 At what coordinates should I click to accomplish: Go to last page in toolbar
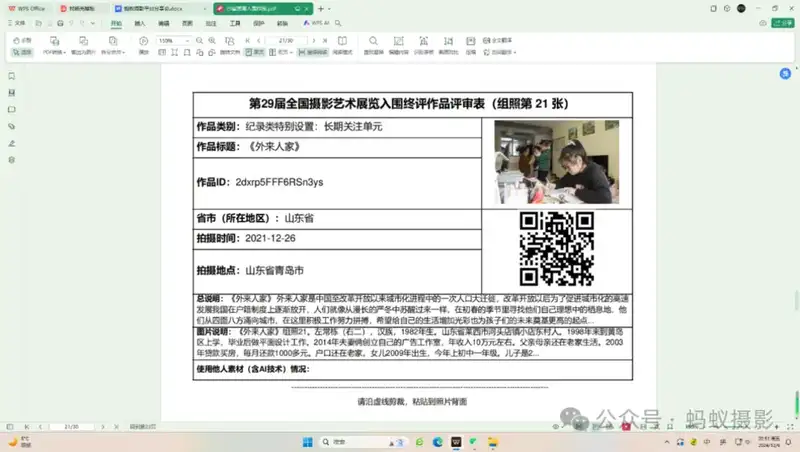coord(324,40)
